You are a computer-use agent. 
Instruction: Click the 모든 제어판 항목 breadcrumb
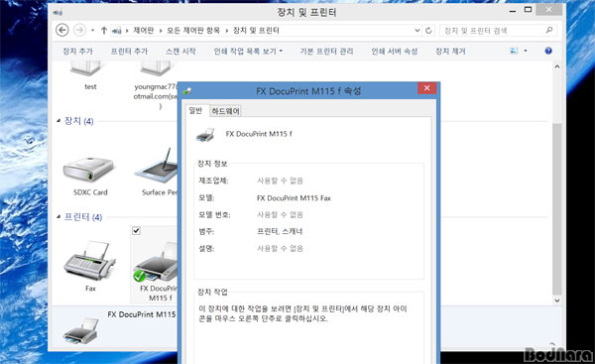[x=193, y=31]
